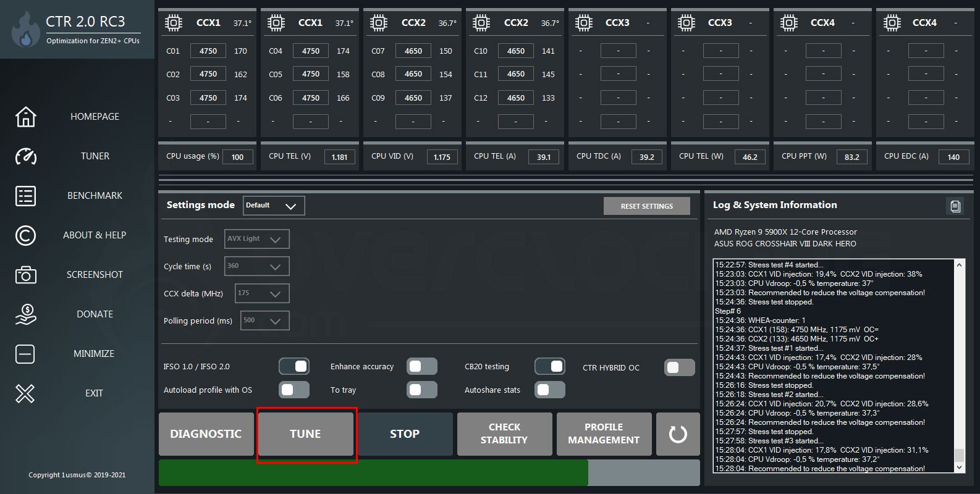The height and width of the screenshot is (494, 980).
Task: Enable the To tray switch
Action: tap(422, 390)
